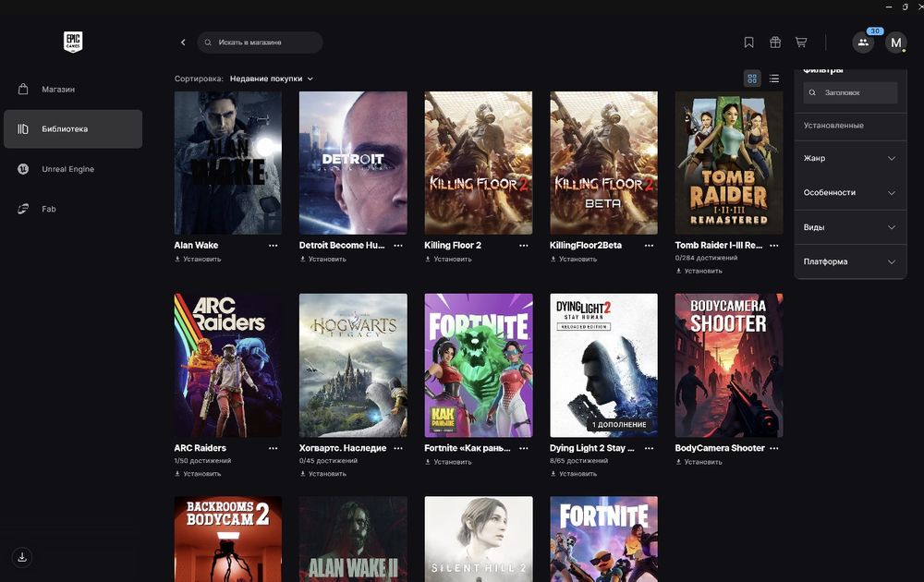Open more options for Alan Wake
This screenshot has width=924, height=582.
tap(273, 246)
